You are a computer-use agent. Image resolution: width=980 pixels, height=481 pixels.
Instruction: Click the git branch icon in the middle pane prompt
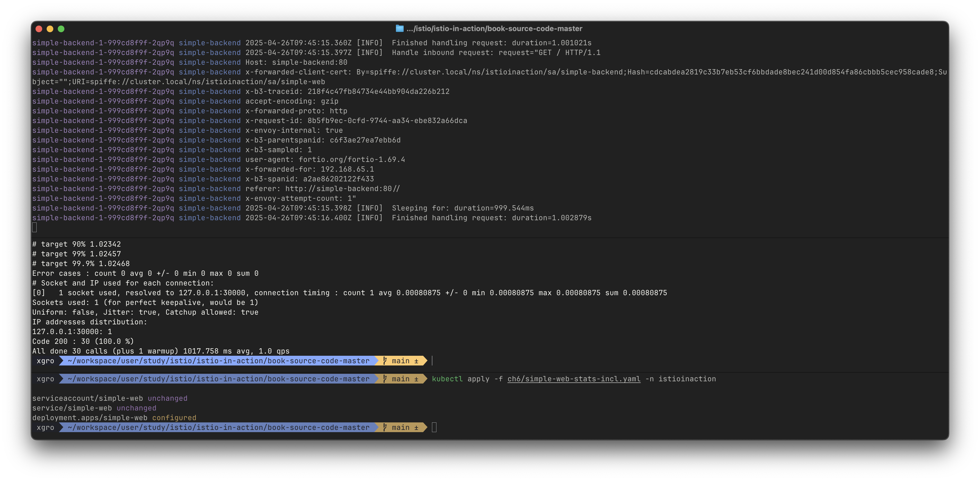tap(385, 361)
